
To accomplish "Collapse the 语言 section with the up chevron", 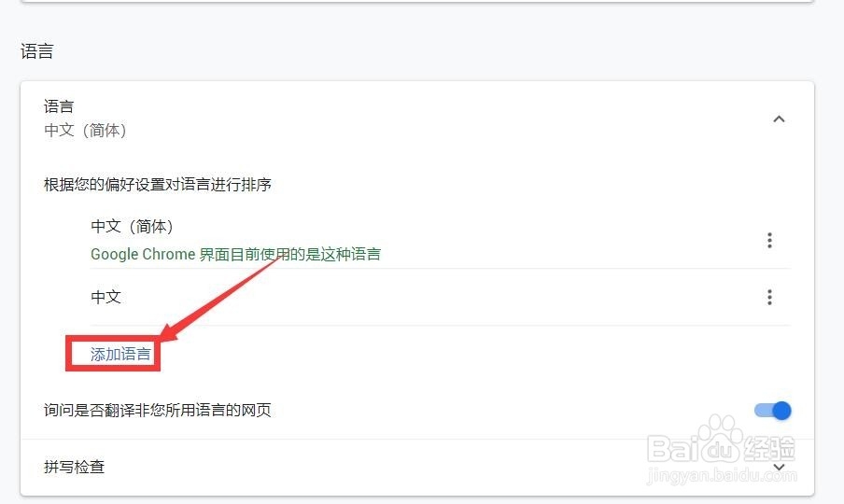I will (779, 119).
